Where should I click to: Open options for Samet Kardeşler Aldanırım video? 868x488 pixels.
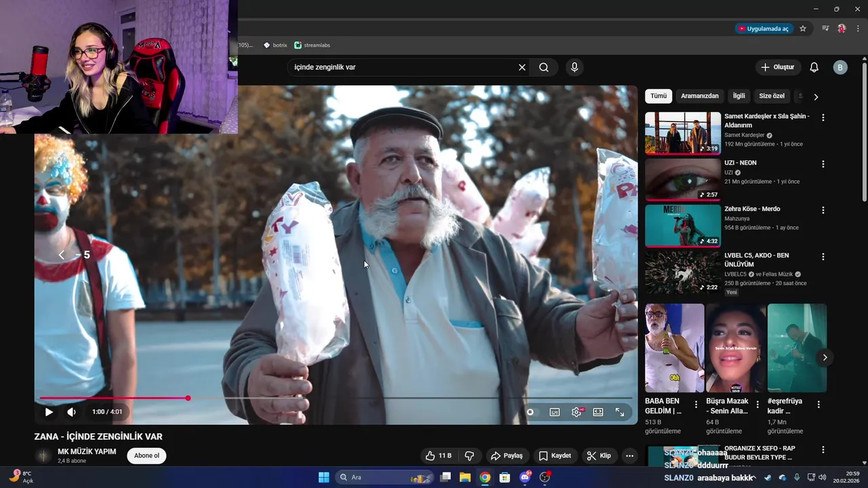point(823,117)
